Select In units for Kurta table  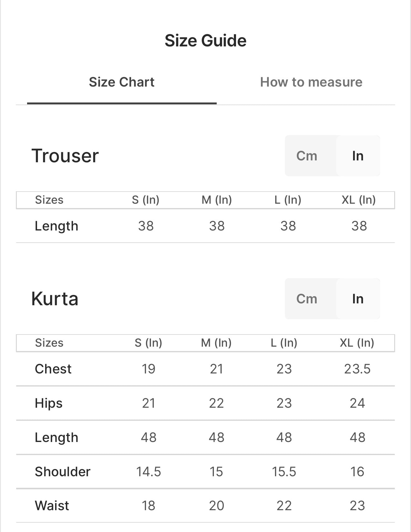[358, 299]
